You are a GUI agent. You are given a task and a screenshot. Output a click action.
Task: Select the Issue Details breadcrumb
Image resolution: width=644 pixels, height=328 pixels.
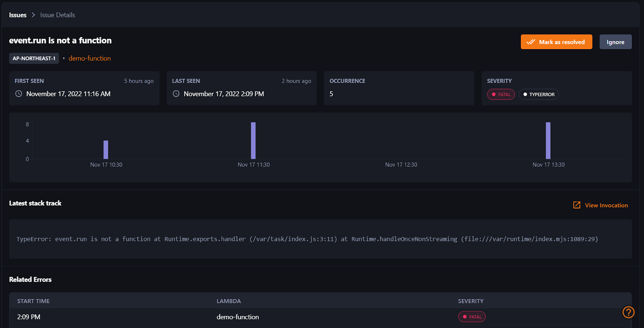click(x=58, y=15)
